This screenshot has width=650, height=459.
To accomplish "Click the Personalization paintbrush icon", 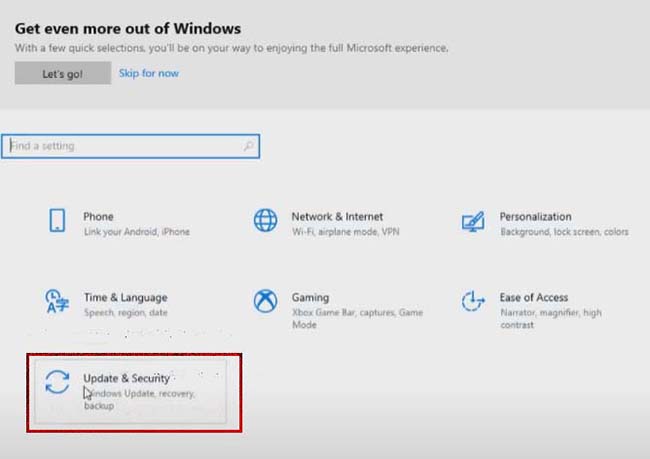I will click(473, 221).
